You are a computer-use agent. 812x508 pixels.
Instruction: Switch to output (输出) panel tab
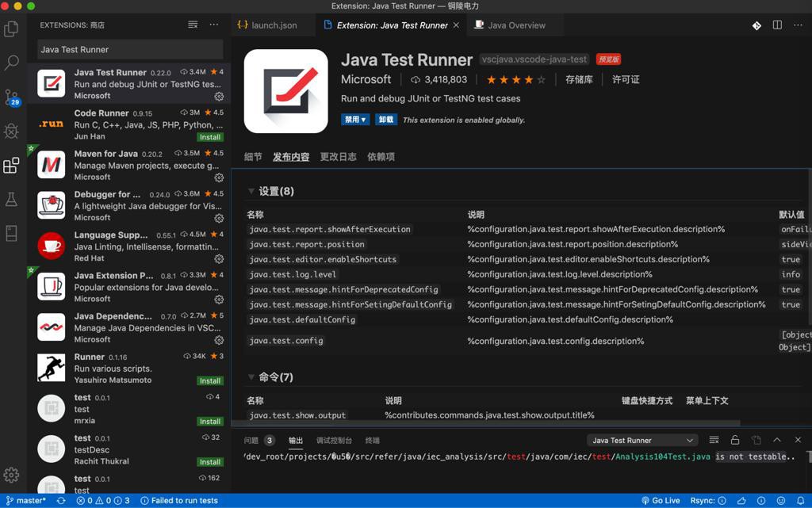296,440
